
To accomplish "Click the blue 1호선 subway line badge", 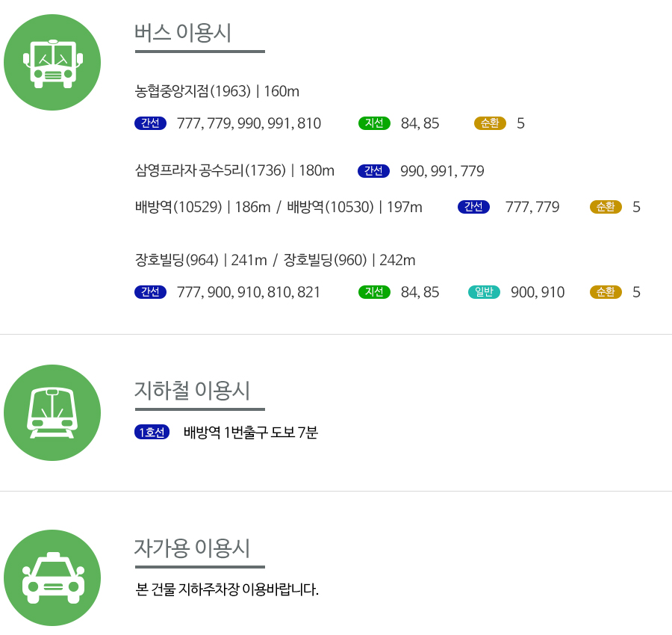I will click(152, 432).
